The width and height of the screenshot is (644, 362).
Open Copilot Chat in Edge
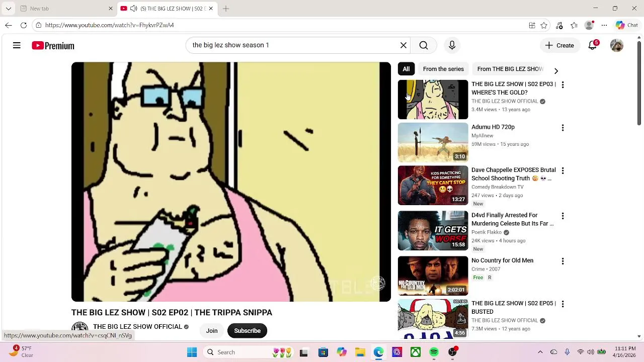pos(627,25)
